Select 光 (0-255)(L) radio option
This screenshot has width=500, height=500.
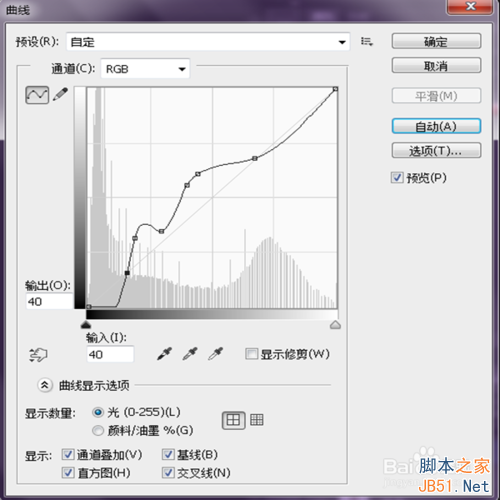[98, 412]
